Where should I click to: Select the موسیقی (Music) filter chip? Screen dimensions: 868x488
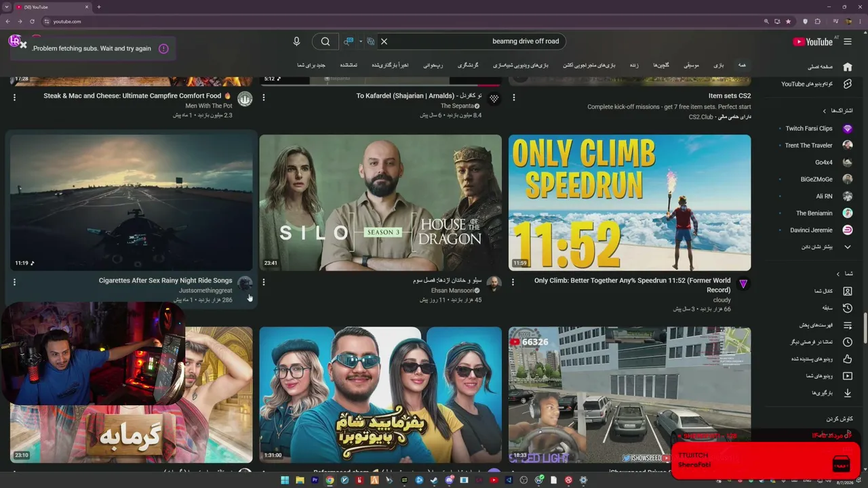691,65
